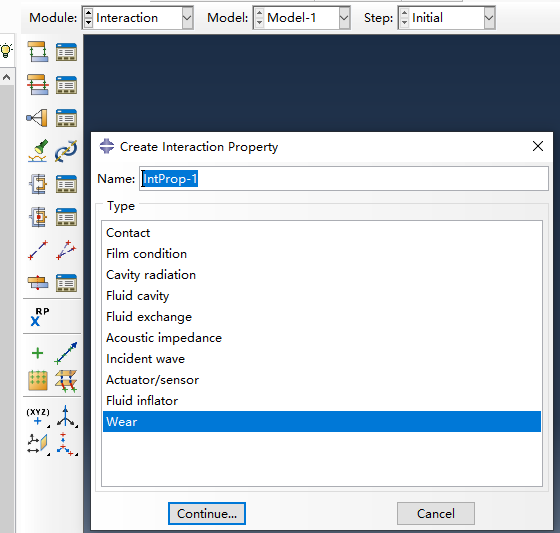This screenshot has width=560, height=533.
Task: Select the Create Interaction tool icon
Action: (38, 52)
